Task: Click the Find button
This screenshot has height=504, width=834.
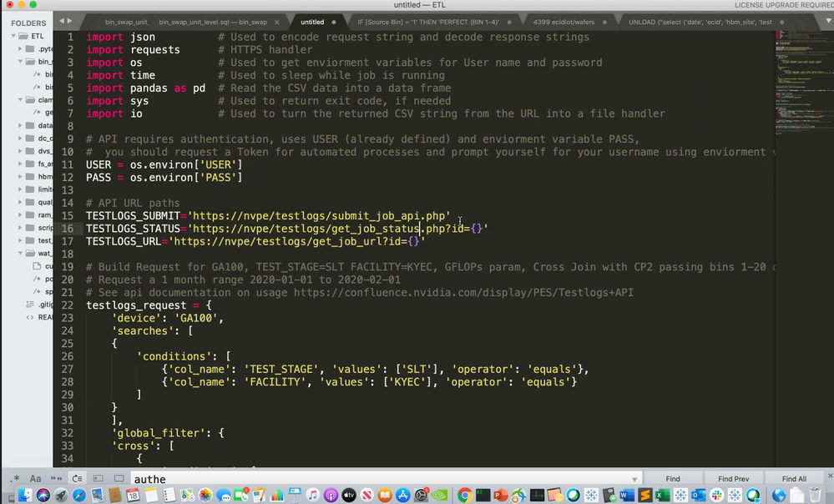Action: pyautogui.click(x=673, y=479)
